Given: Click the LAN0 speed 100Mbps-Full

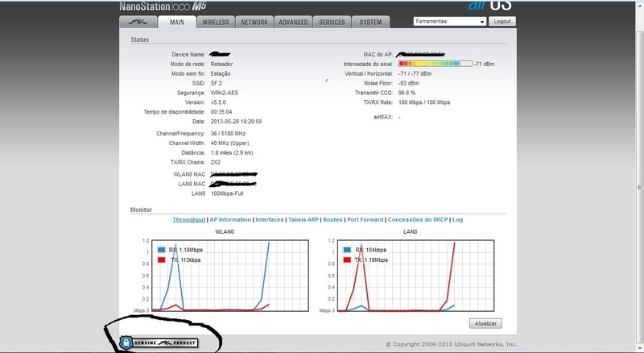Looking at the screenshot, I should [227, 193].
